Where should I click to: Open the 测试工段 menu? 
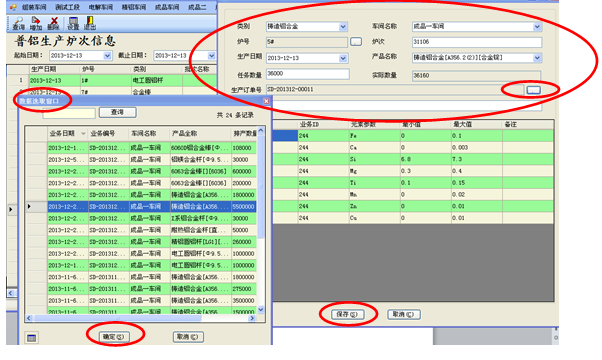67,7
